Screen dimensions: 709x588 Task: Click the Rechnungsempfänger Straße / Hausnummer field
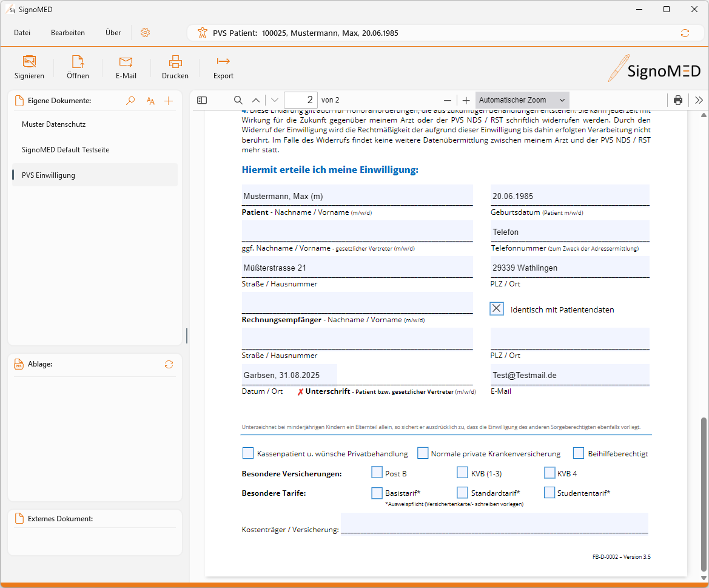click(357, 339)
